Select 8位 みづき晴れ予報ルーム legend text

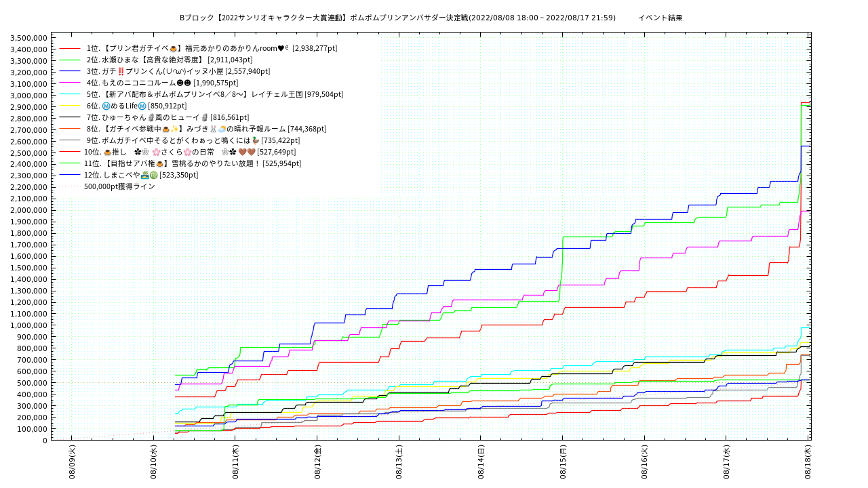tap(206, 129)
